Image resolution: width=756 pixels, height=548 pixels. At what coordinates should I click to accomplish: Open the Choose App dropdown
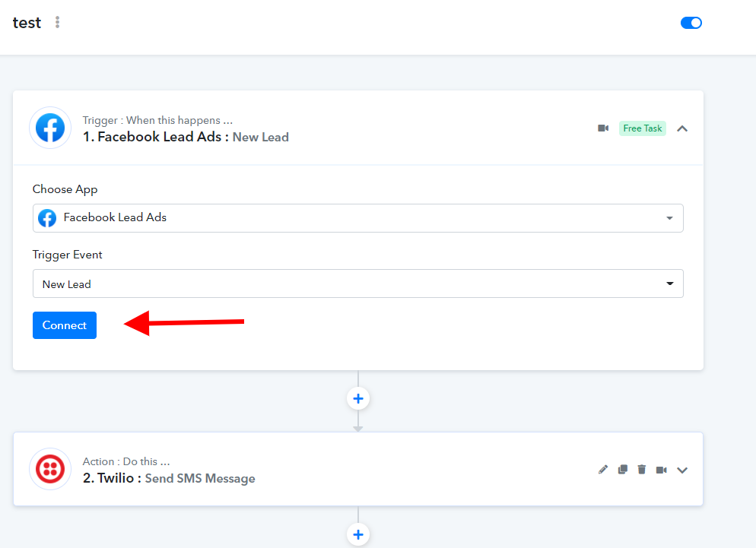[357, 218]
